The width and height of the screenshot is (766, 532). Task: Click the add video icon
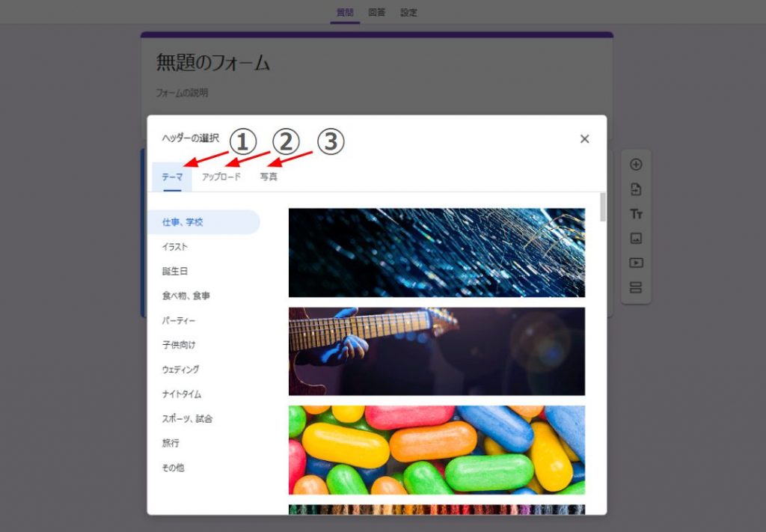point(636,263)
